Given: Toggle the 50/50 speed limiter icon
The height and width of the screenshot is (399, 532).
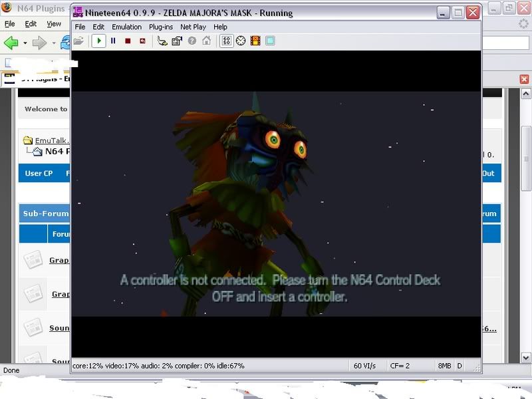Looking at the screenshot, I should [x=226, y=41].
